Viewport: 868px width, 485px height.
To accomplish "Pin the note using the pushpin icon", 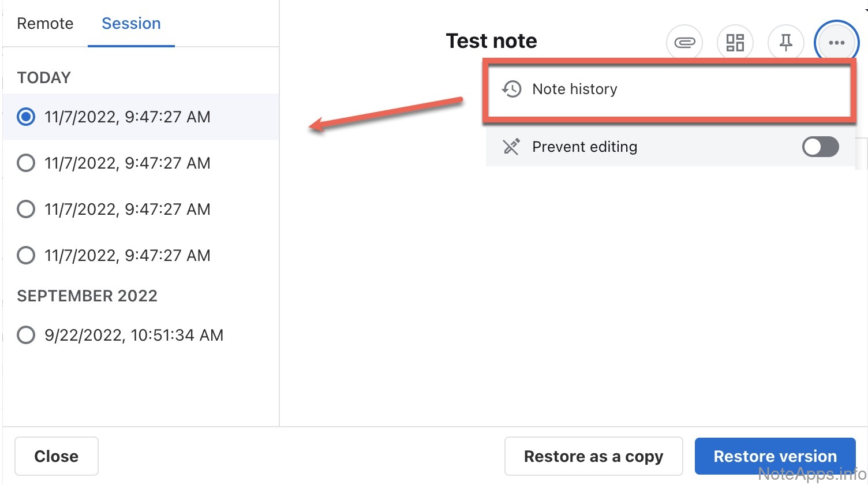I will click(785, 43).
